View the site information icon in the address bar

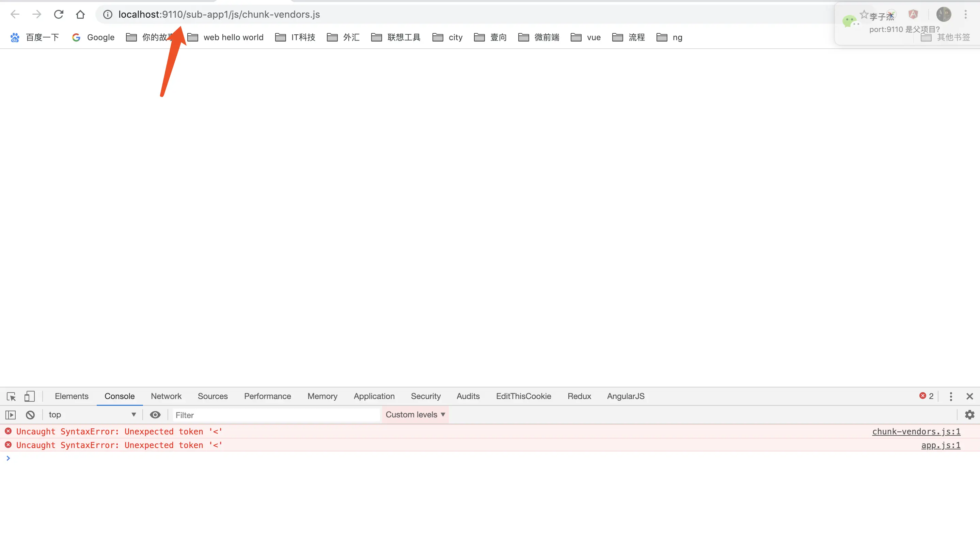tap(108, 14)
